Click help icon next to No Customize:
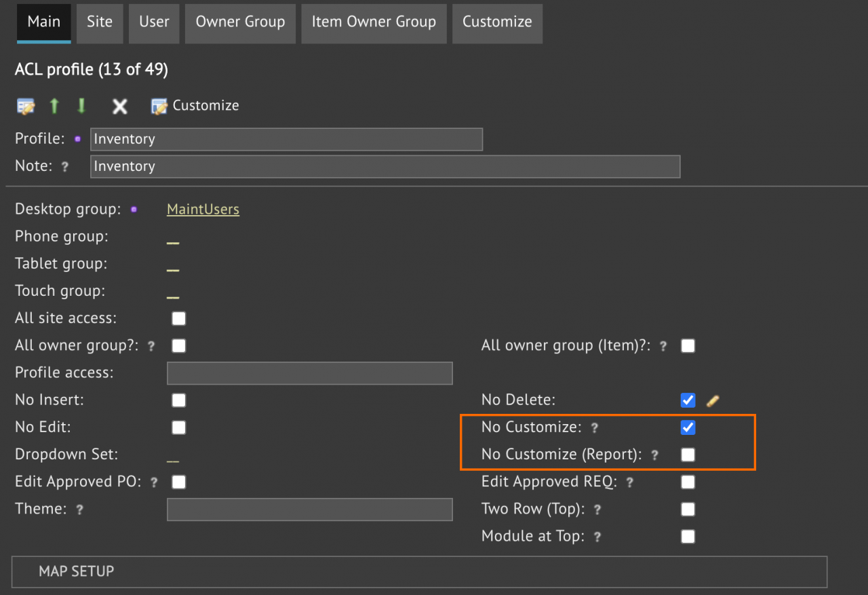The width and height of the screenshot is (868, 595). [x=594, y=427]
